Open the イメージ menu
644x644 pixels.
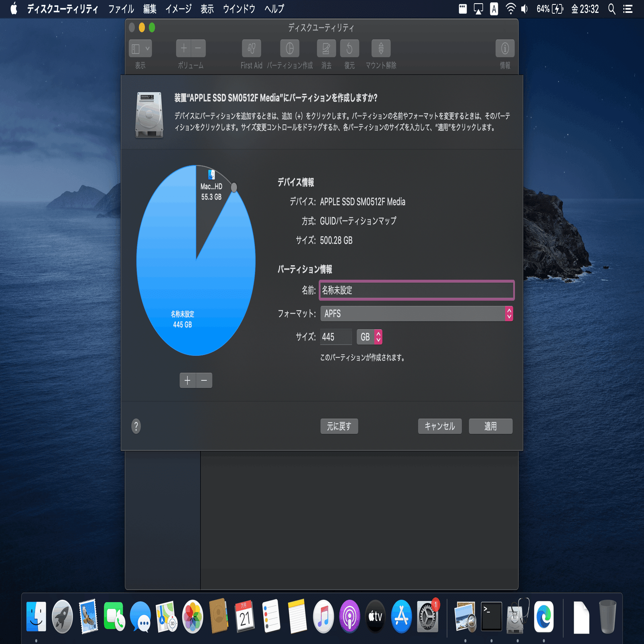[178, 8]
